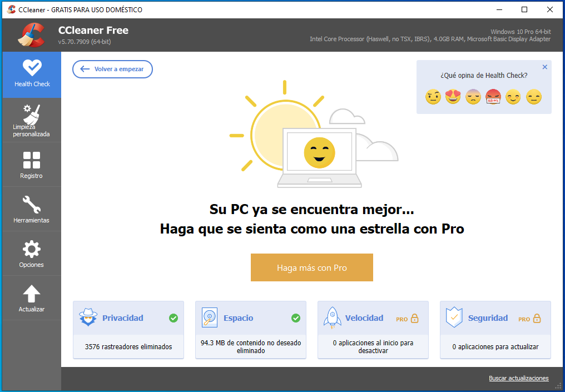Open the Health Check section in sidebar

point(32,75)
